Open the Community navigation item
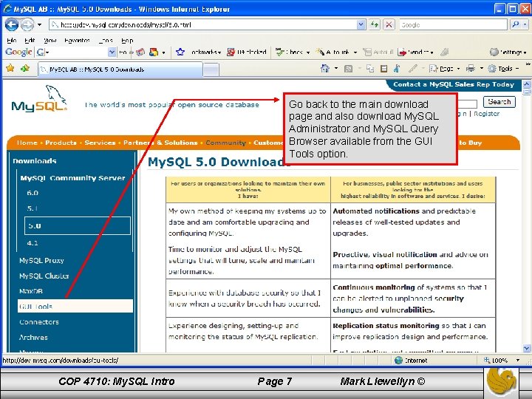Screen dimensions: 532x399 point(225,143)
